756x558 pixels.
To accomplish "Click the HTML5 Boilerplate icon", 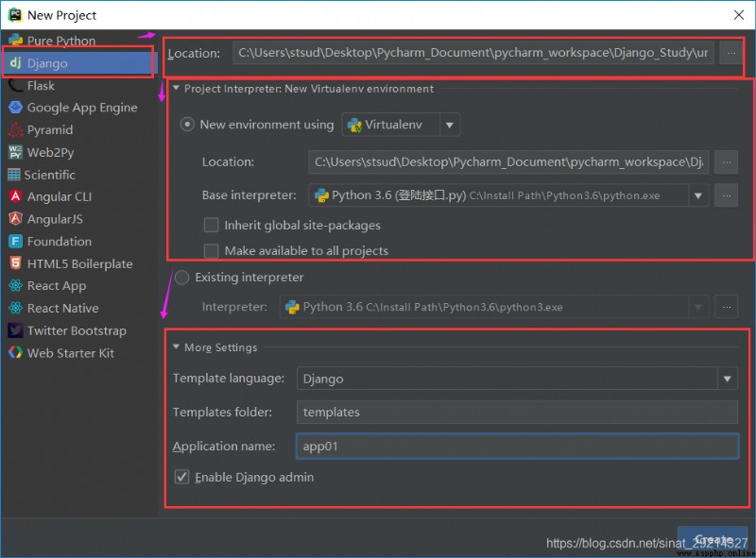I will click(x=15, y=263).
